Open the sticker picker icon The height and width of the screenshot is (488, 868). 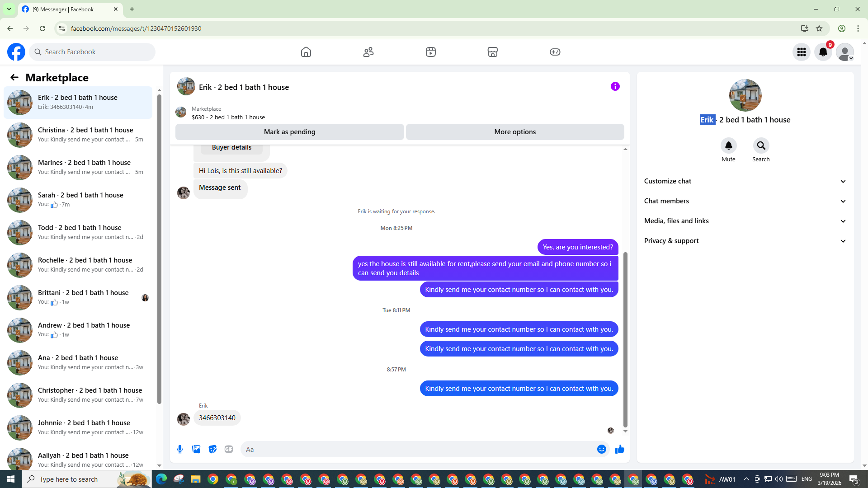212,449
